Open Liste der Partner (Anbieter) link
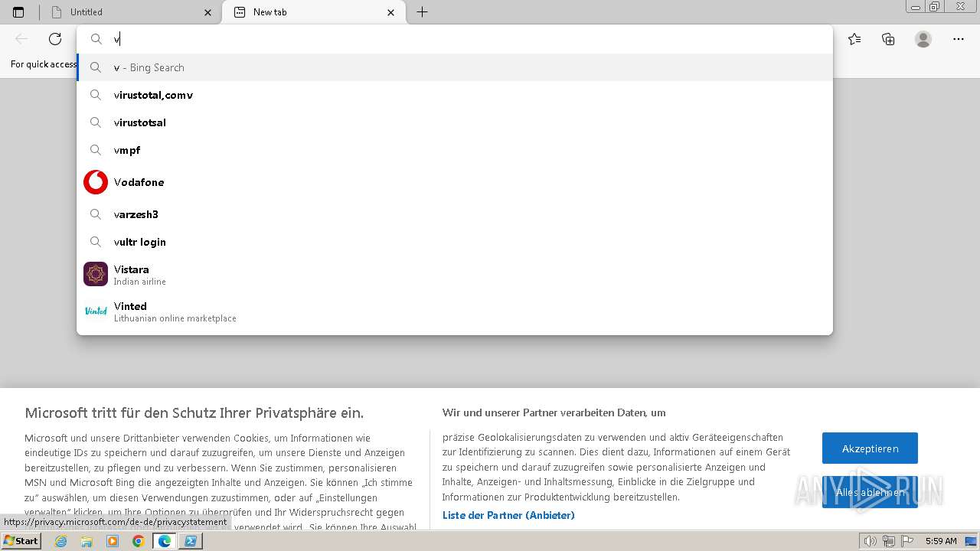Viewport: 980px width, 551px height. point(508,515)
